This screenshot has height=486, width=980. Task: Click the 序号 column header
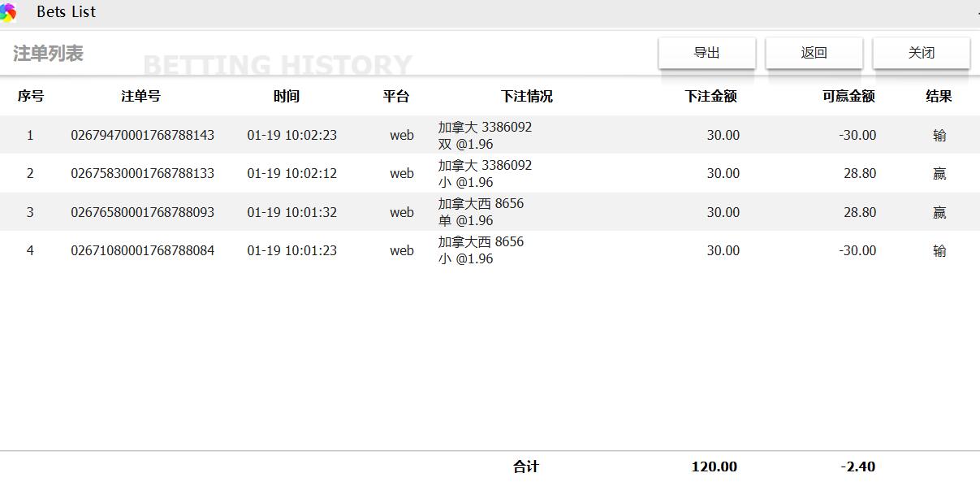coord(31,96)
